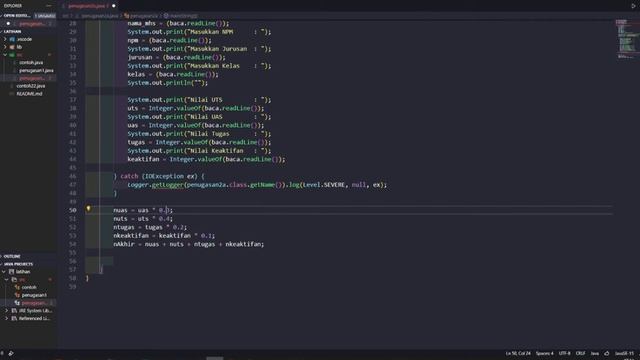Collapse the LATIHAN workspace section

click(x=2, y=31)
